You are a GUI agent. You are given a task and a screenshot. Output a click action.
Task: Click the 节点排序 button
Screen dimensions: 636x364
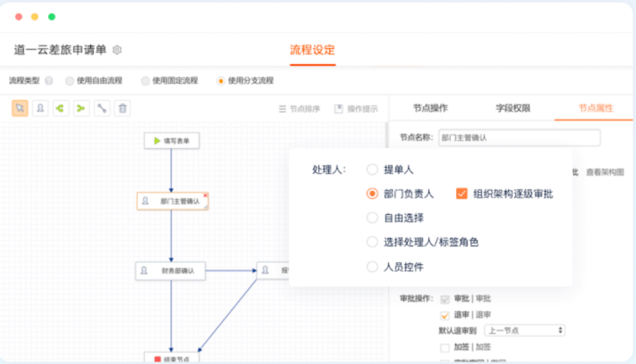tap(299, 109)
